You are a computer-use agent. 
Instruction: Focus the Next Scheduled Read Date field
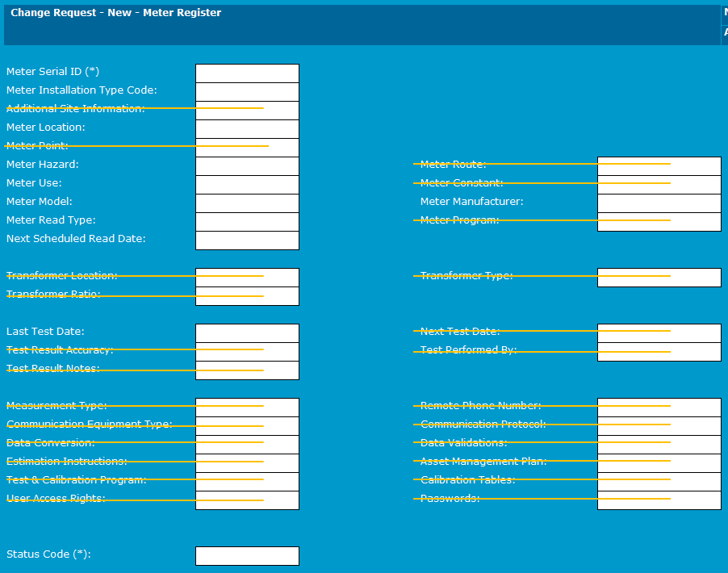(247, 240)
